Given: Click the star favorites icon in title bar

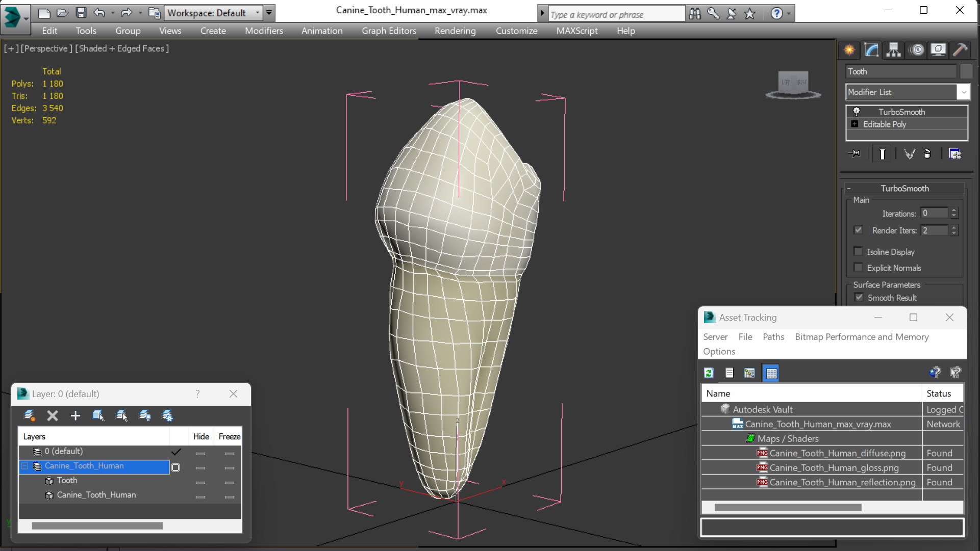Looking at the screenshot, I should [749, 14].
